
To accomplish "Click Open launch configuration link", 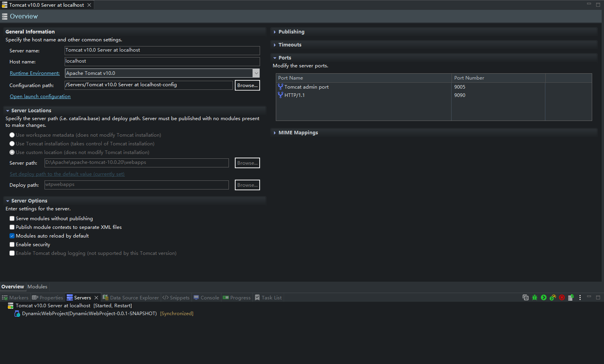I will [x=40, y=97].
